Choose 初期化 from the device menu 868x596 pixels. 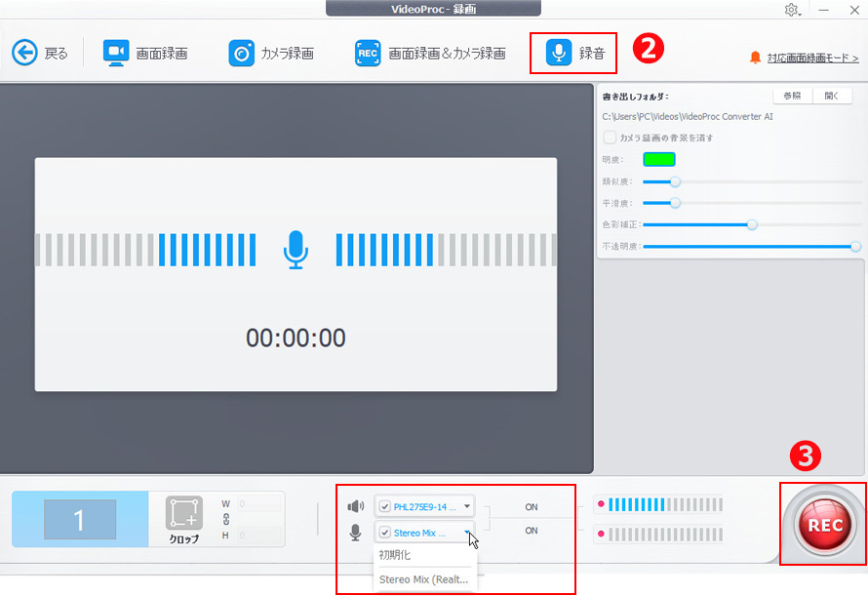[397, 553]
